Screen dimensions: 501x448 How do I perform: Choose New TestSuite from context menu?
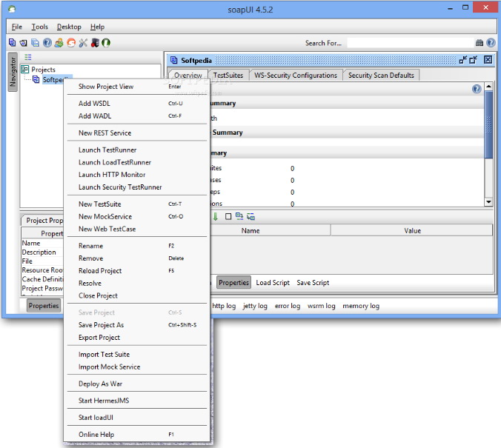[137, 204]
